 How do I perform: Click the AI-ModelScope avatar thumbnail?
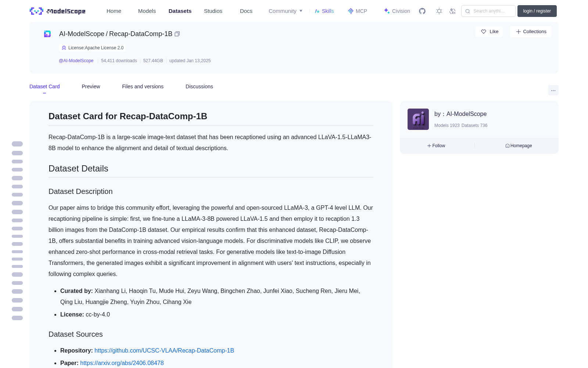(x=418, y=119)
